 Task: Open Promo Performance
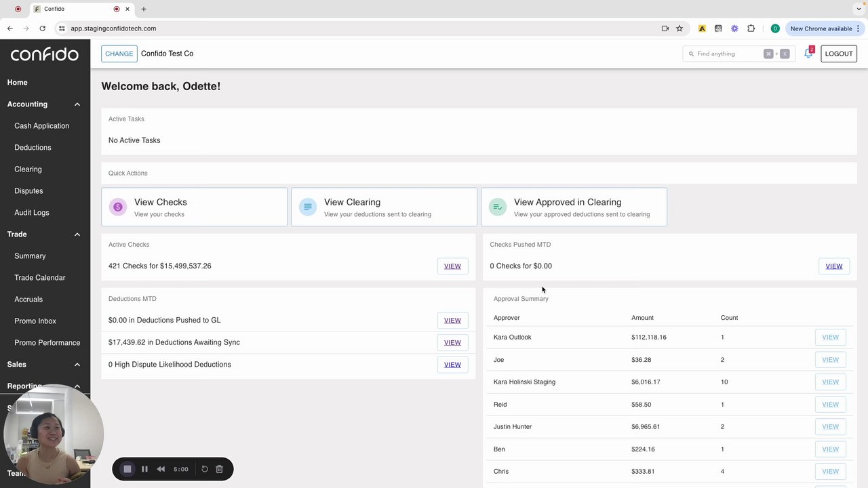[x=47, y=343]
